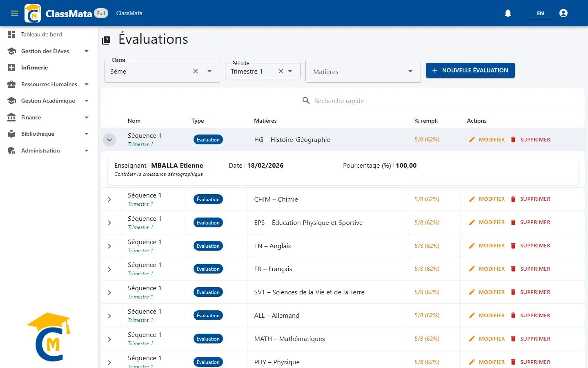Image resolution: width=588 pixels, height=368 pixels.
Task: Click trash icon for Mathématiques row
Action: 513,339
